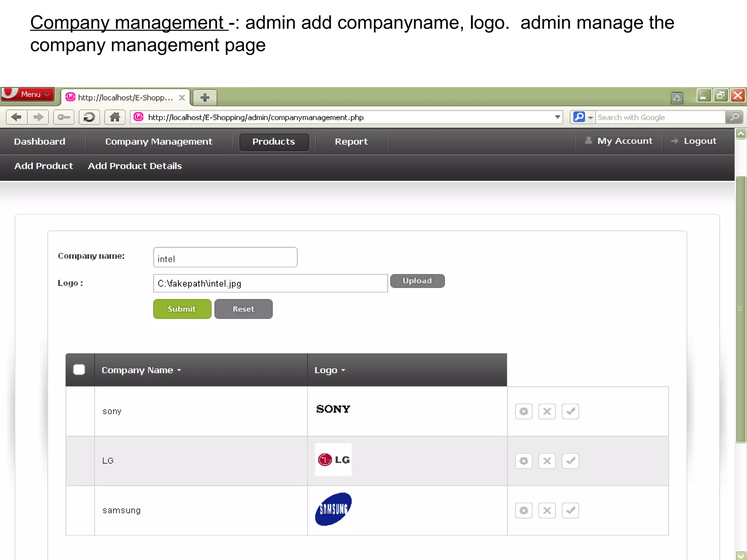Open the closed tabs trash icon
This screenshot has height=560, width=747.
[677, 98]
